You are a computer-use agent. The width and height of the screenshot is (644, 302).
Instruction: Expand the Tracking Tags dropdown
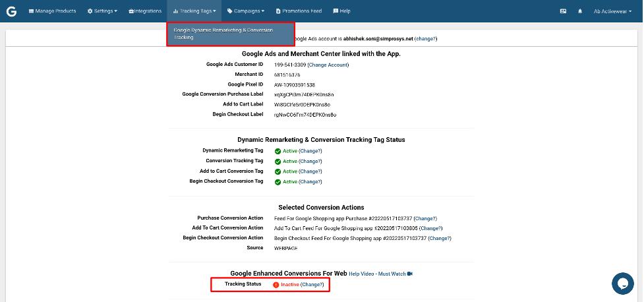click(194, 11)
